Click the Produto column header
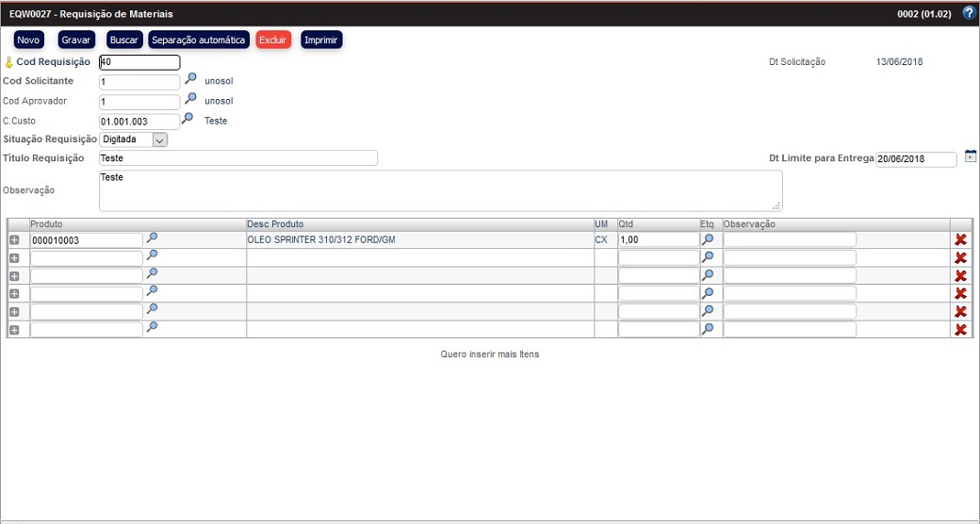The image size is (980, 524). tap(46, 224)
